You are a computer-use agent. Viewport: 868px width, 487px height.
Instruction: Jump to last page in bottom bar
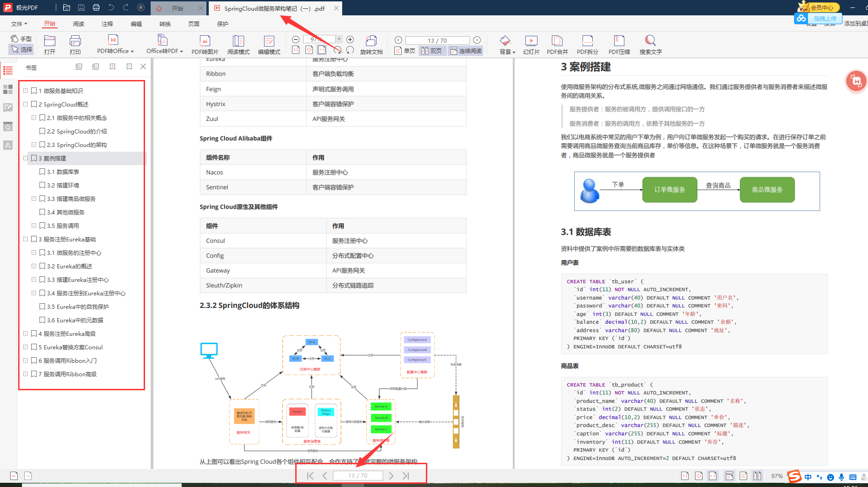tap(405, 475)
